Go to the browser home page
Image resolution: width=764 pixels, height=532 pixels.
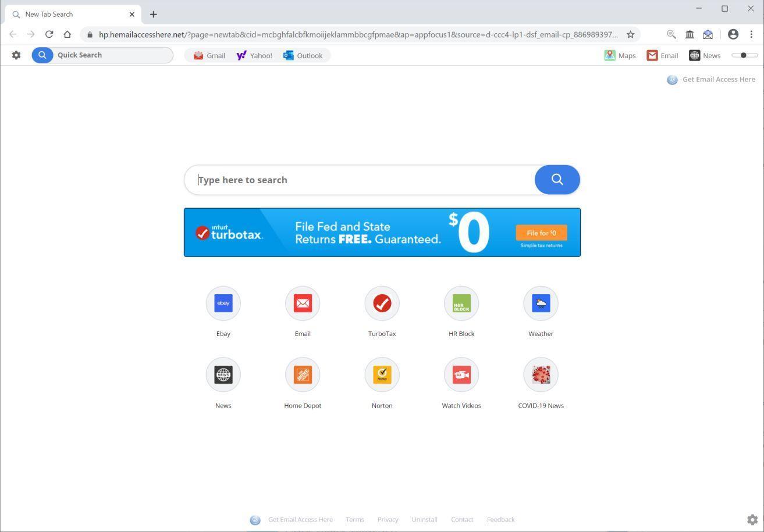[67, 34]
